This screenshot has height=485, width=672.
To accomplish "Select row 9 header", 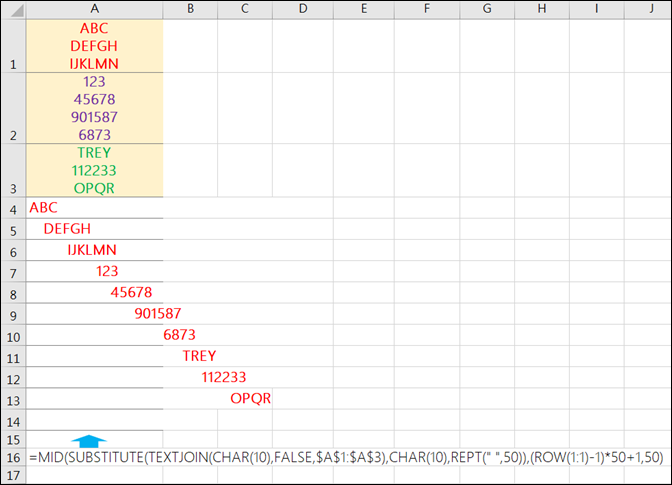I will pos(13,314).
